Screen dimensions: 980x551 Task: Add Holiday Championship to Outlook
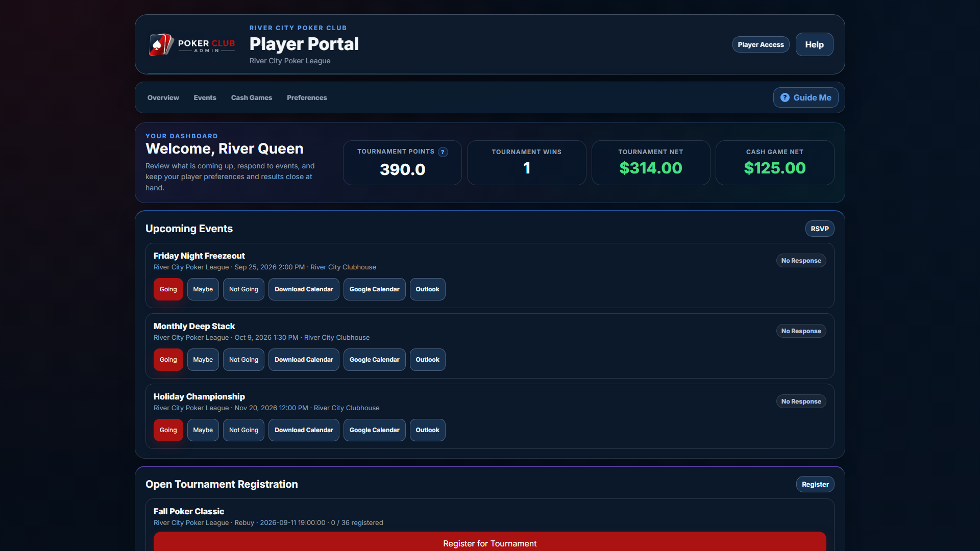coord(428,430)
